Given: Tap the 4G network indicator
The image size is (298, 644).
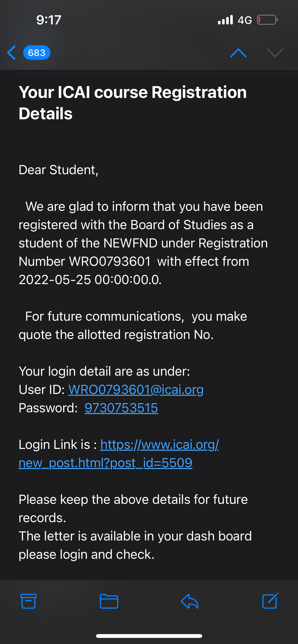Looking at the screenshot, I should pyautogui.click(x=245, y=20).
